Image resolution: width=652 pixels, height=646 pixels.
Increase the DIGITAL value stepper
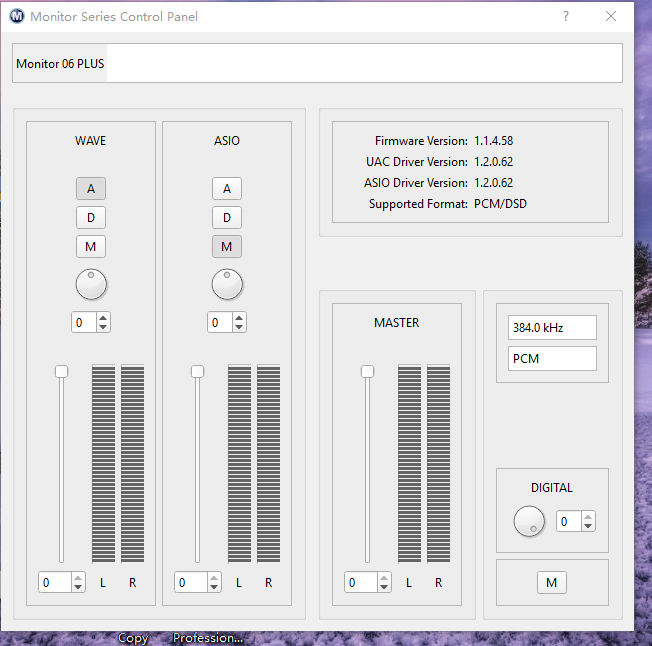(588, 516)
